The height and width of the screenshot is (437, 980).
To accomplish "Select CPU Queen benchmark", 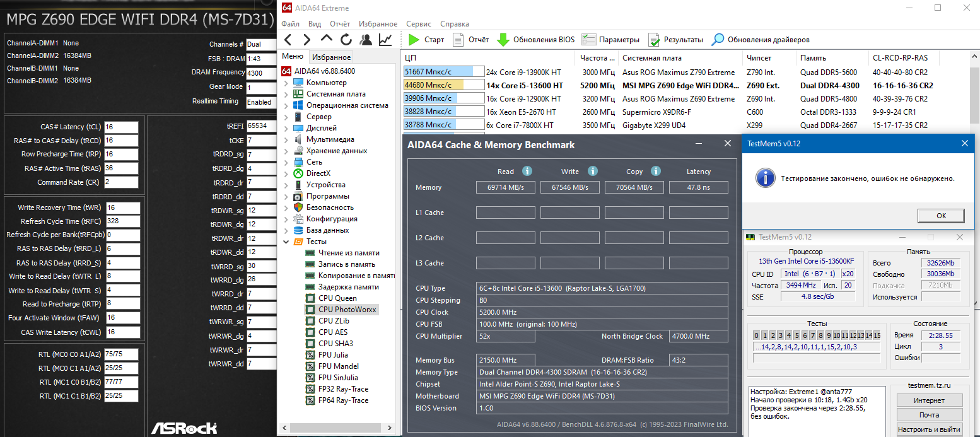I will tap(331, 298).
